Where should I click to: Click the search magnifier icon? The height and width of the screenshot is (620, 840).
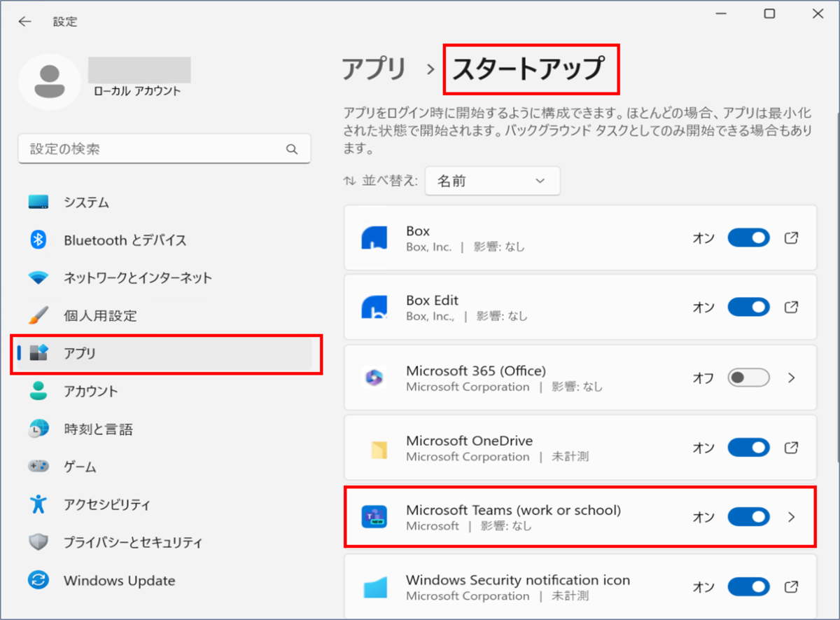pos(292,149)
